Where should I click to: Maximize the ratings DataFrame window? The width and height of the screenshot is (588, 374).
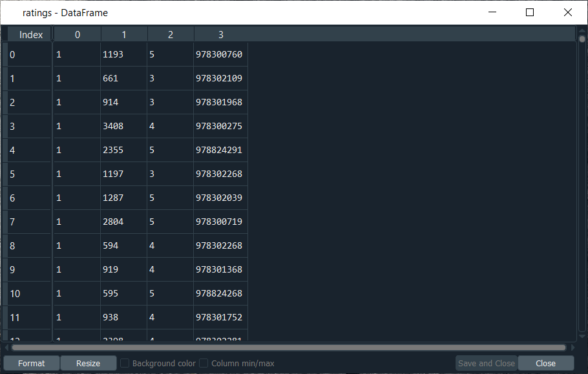pyautogui.click(x=530, y=12)
